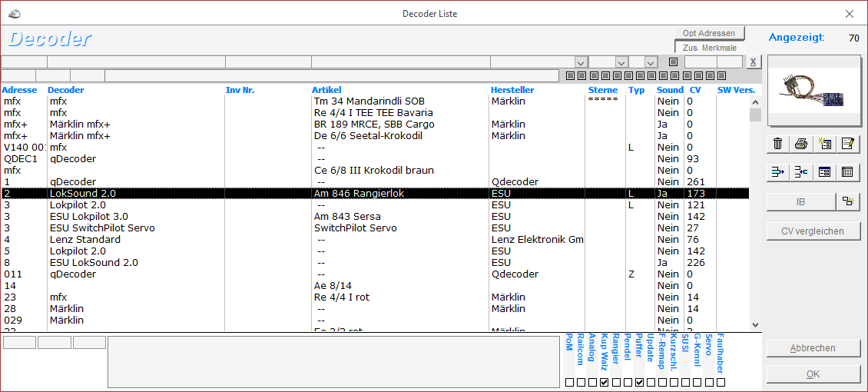Open the Typ filter dropdown
The height and width of the screenshot is (392, 868).
click(651, 62)
